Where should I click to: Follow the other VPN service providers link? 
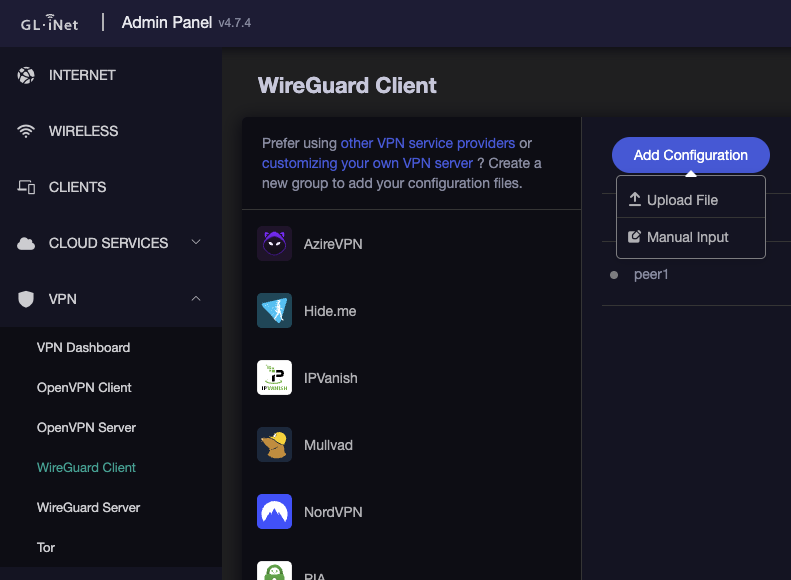coord(428,143)
